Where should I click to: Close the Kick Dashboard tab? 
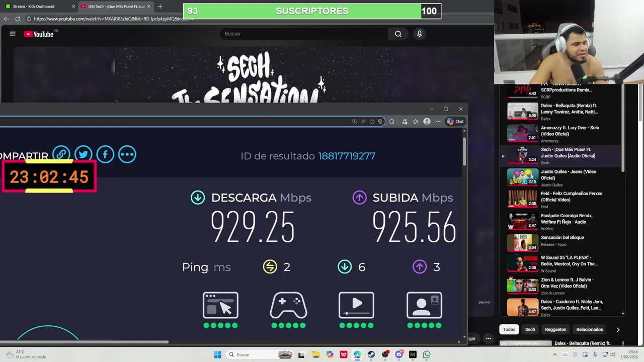(73, 6)
